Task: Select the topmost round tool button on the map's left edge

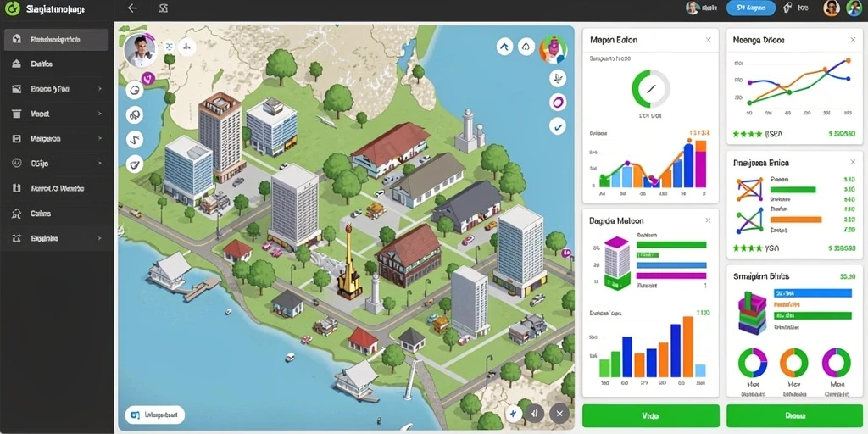Action: click(135, 89)
